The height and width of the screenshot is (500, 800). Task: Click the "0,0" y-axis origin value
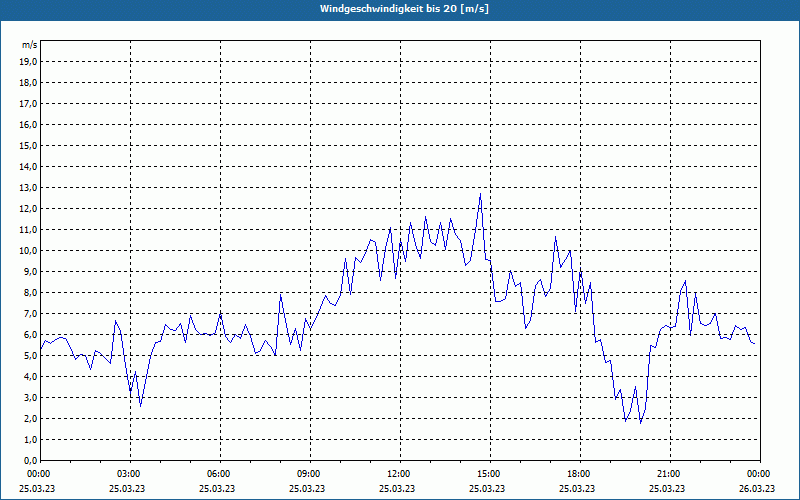click(31, 461)
